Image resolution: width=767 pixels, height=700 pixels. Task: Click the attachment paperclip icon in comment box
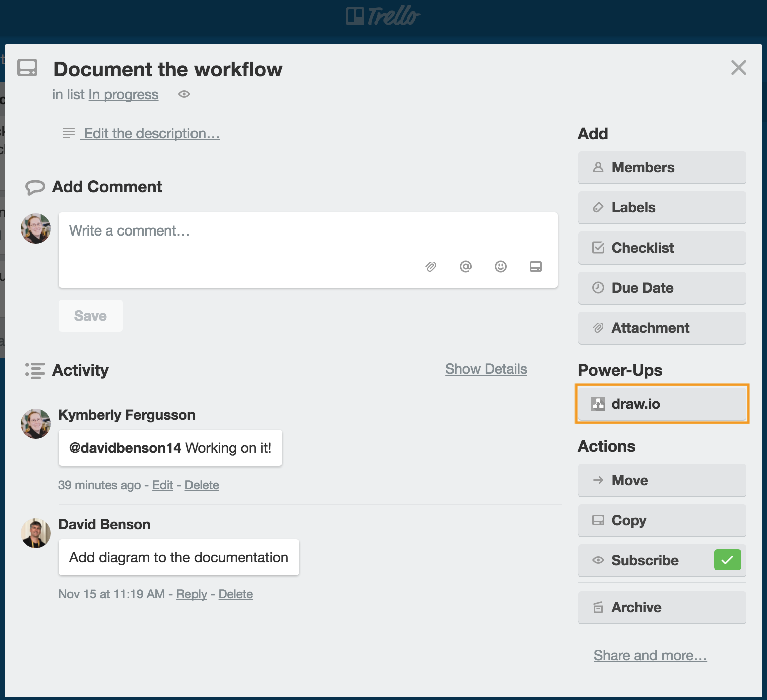tap(430, 267)
